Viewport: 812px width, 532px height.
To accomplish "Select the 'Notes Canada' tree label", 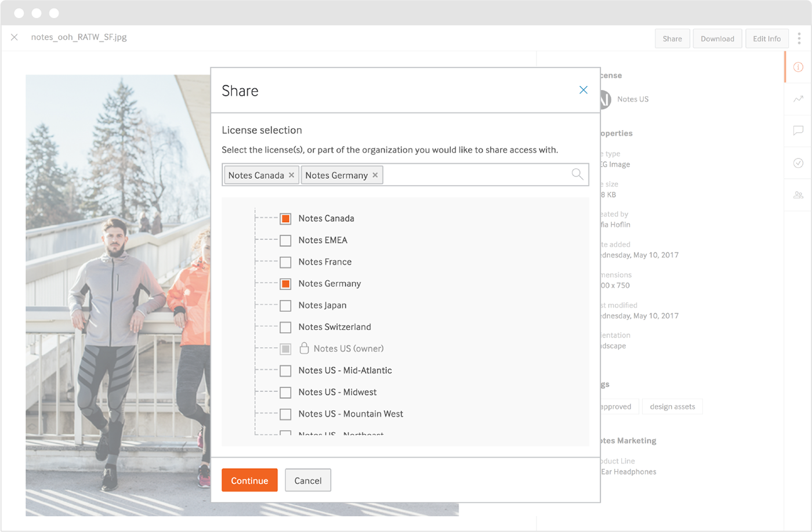I will 326,218.
